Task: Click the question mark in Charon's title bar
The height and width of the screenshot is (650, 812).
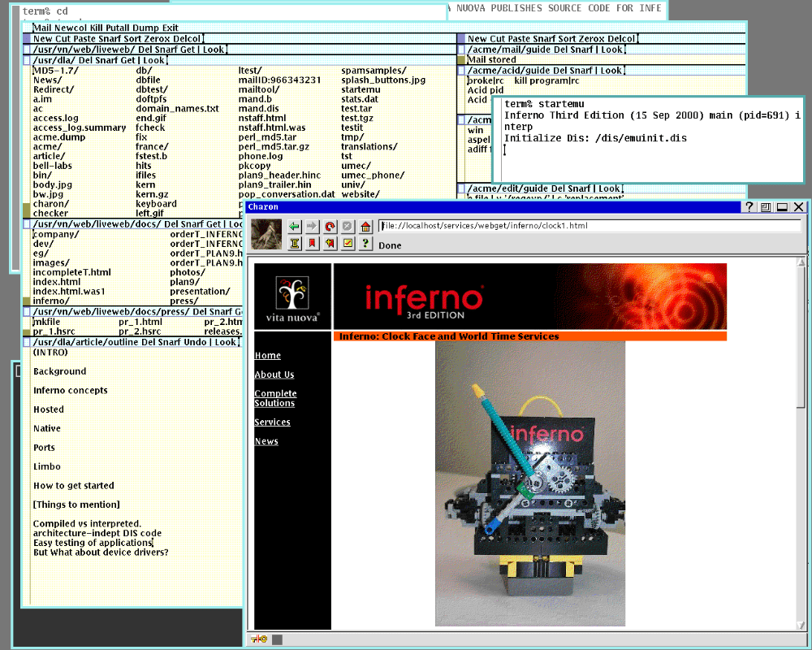Action: (749, 207)
